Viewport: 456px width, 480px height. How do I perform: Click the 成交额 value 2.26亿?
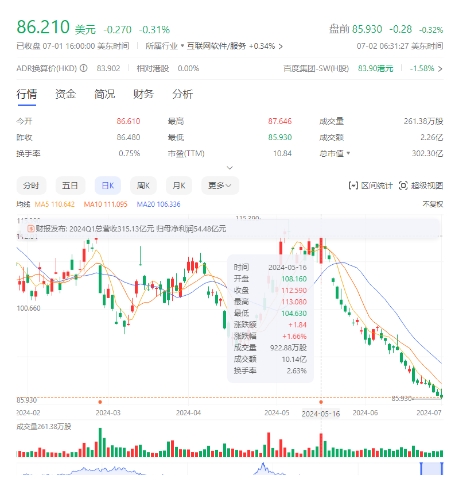click(432, 137)
